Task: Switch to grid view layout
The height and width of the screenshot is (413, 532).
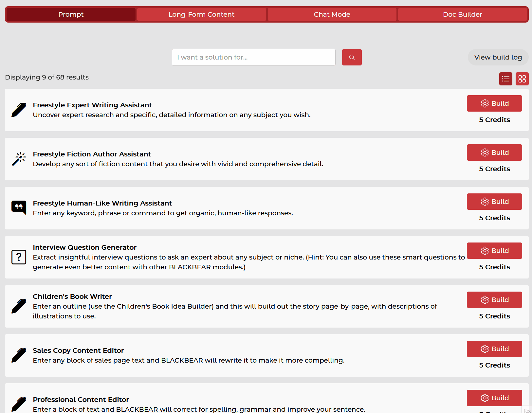Action: 522,79
